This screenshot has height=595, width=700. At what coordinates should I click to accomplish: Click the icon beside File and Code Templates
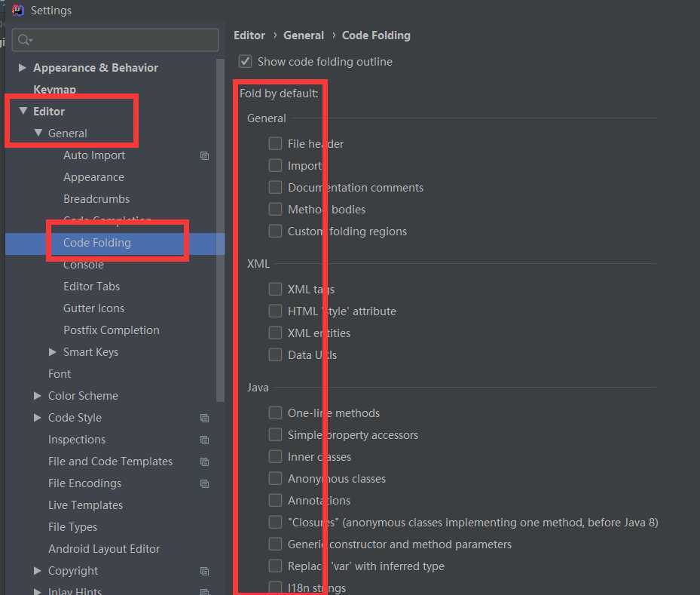pyautogui.click(x=204, y=462)
